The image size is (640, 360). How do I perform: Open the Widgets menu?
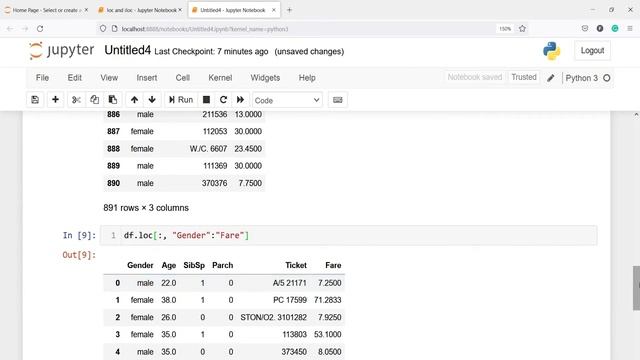(x=265, y=78)
